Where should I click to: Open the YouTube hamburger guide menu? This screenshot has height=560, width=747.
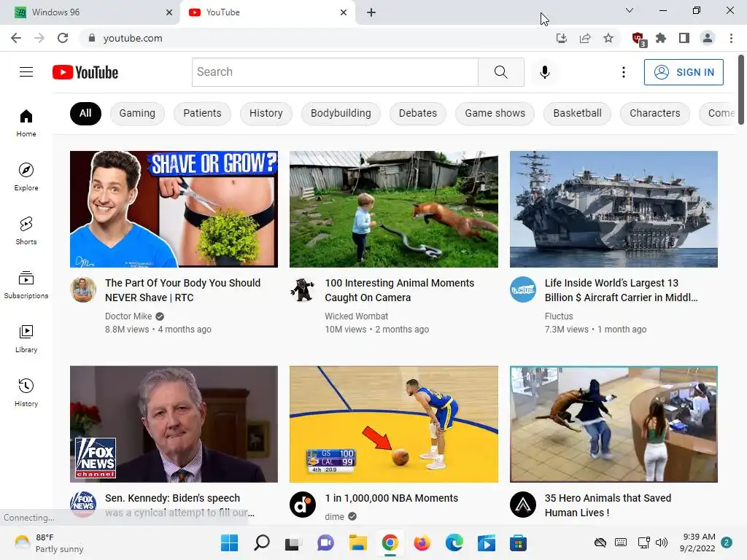click(x=26, y=72)
